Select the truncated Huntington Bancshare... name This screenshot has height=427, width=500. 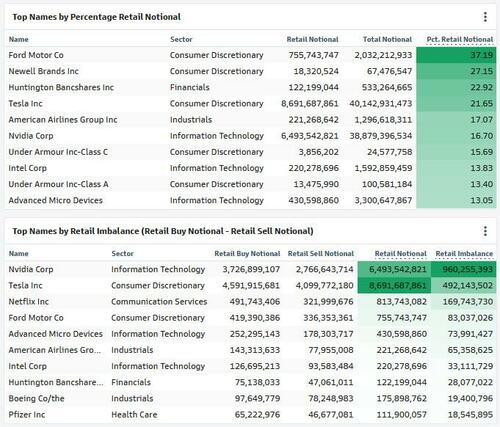point(56,382)
